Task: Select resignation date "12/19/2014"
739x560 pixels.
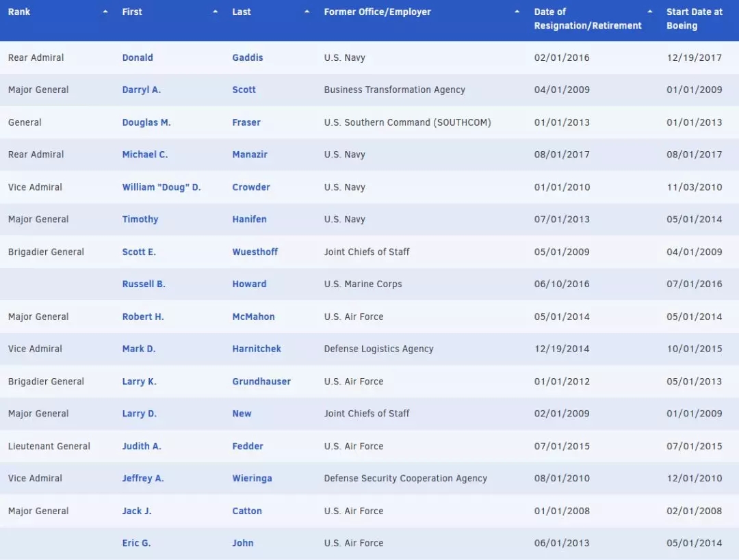Action: pos(562,349)
